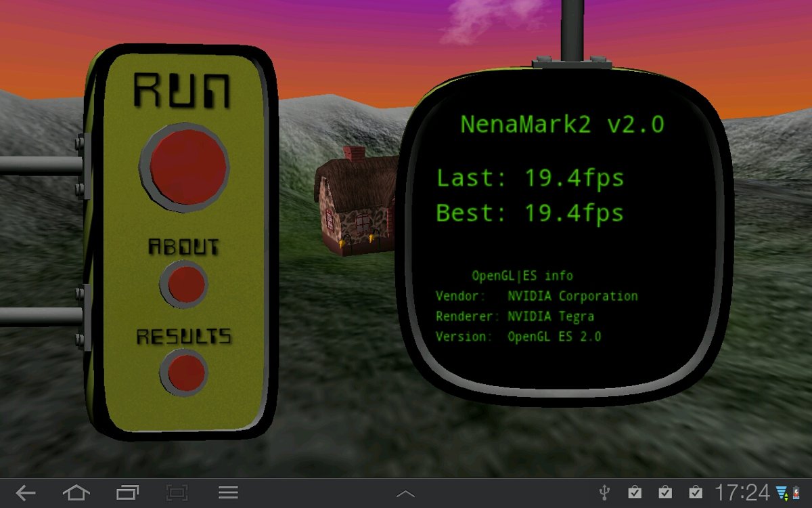Select the Best: 19.4fps score
The width and height of the screenshot is (812, 508).
[x=530, y=213]
